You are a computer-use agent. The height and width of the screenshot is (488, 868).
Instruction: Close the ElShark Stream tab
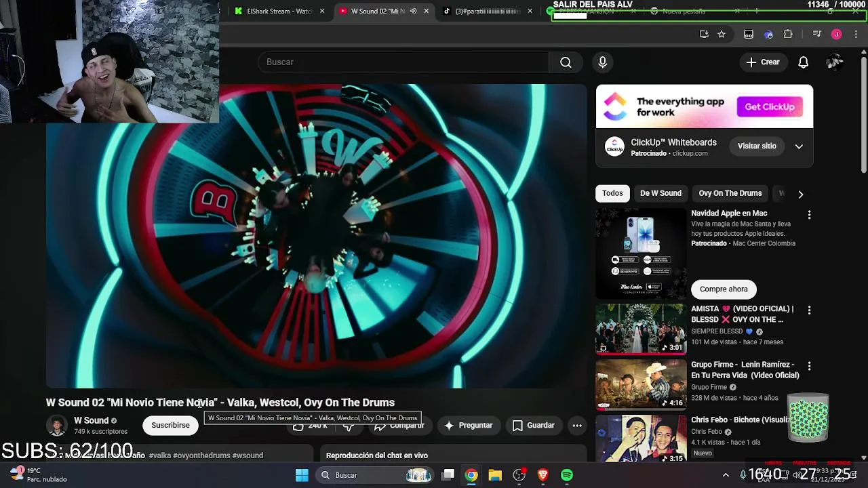click(x=322, y=11)
